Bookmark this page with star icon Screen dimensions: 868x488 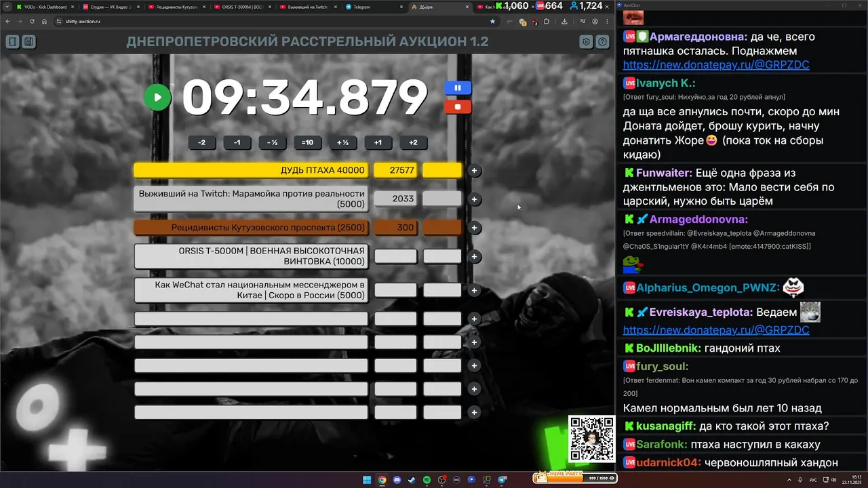click(x=492, y=22)
